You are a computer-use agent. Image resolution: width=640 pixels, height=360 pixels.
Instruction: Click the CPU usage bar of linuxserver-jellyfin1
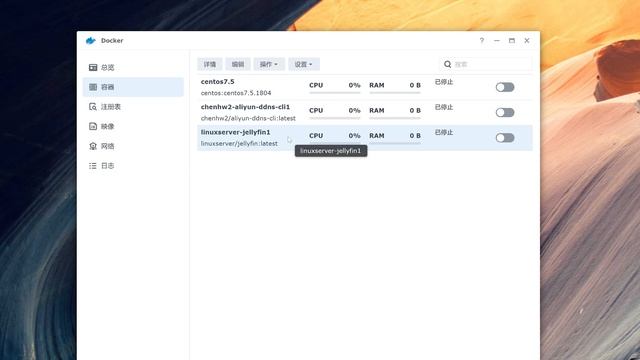click(335, 143)
